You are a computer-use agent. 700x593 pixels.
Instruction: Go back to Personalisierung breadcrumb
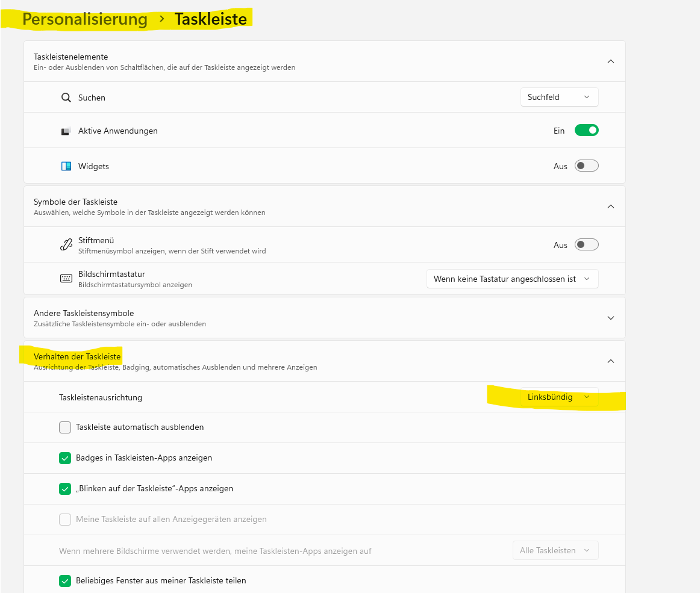point(85,19)
